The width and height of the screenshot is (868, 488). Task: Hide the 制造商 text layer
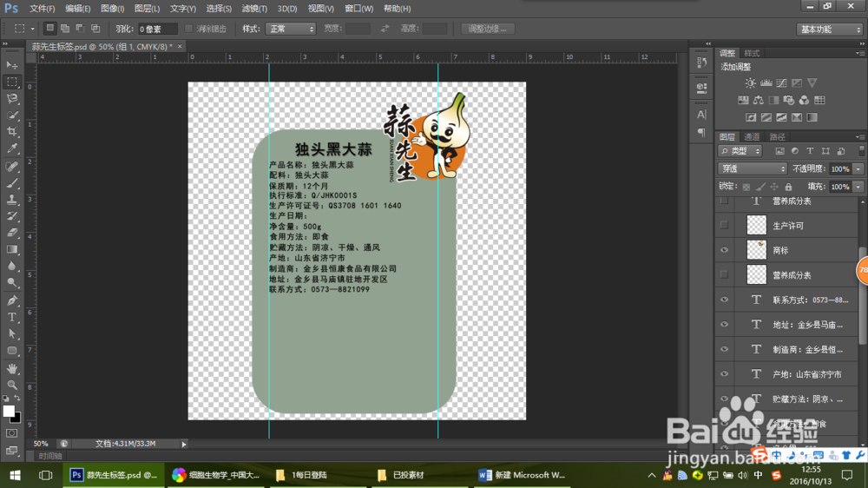click(724, 350)
